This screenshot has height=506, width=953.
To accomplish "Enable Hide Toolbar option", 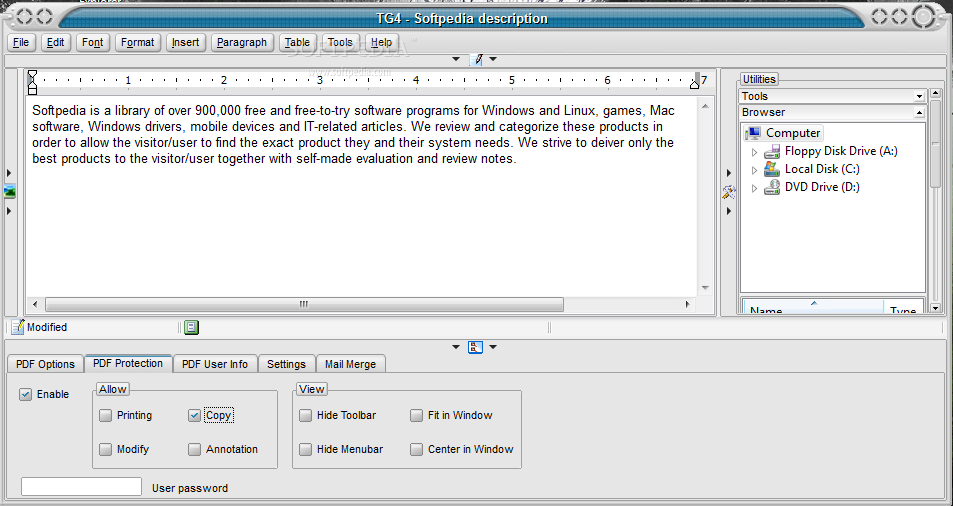I will (x=306, y=415).
